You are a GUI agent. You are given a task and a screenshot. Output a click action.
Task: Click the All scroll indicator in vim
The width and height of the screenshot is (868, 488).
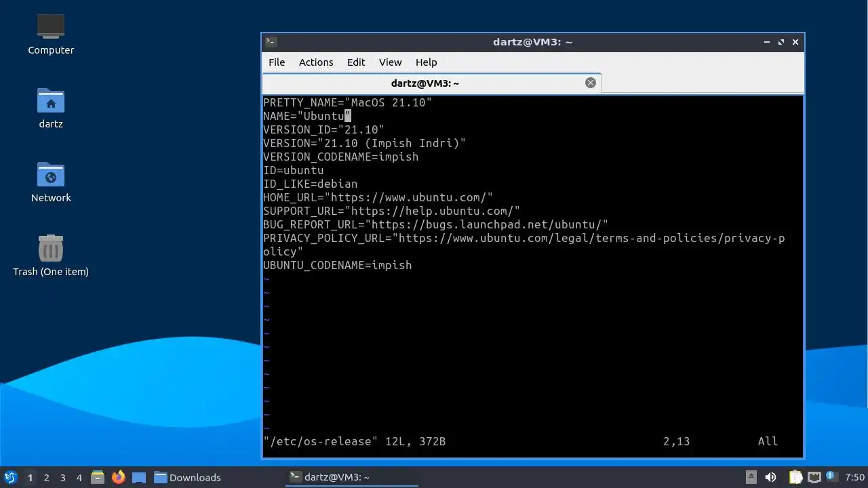(x=768, y=441)
